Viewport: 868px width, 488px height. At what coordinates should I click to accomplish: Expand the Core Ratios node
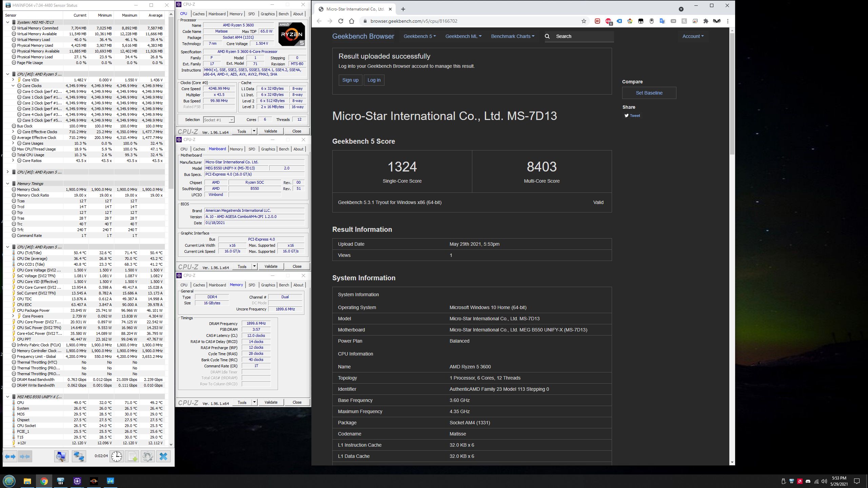[13, 161]
